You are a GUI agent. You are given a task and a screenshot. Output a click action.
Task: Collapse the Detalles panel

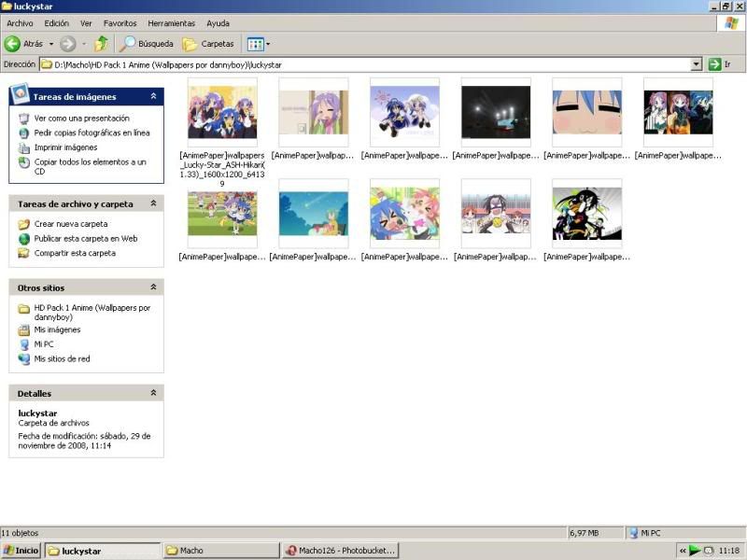(153, 393)
